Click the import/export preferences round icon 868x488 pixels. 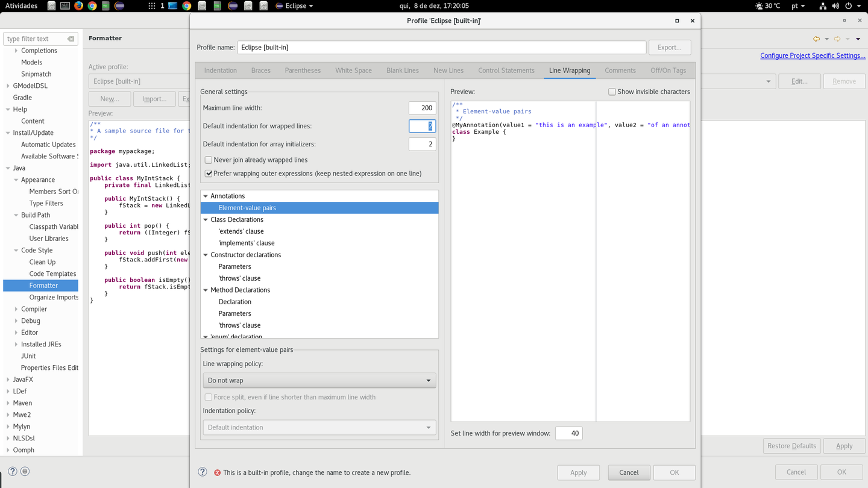click(x=25, y=471)
